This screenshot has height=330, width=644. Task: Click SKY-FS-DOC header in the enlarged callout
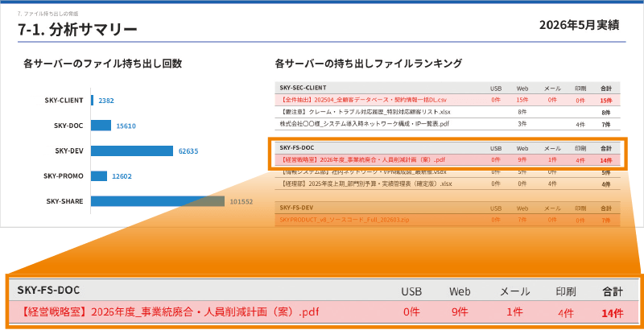[48, 291]
